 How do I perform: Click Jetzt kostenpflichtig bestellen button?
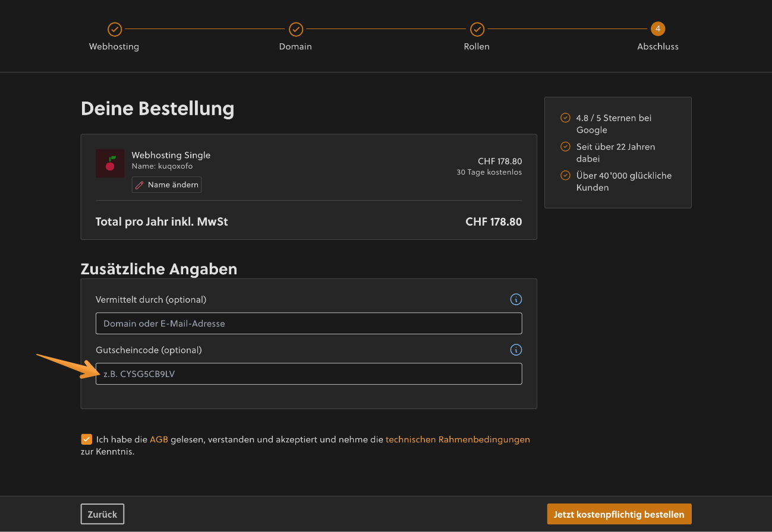tap(619, 514)
